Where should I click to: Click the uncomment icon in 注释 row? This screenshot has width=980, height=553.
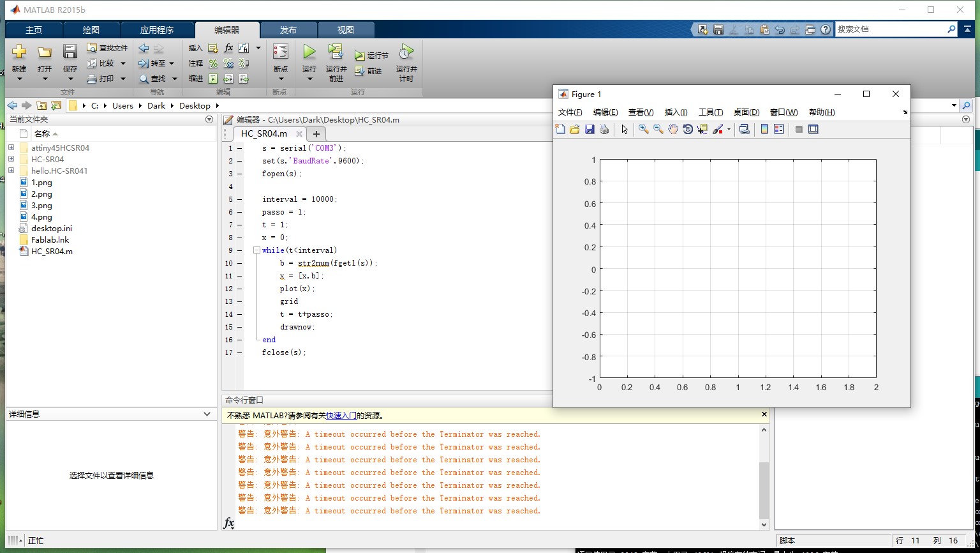(228, 63)
